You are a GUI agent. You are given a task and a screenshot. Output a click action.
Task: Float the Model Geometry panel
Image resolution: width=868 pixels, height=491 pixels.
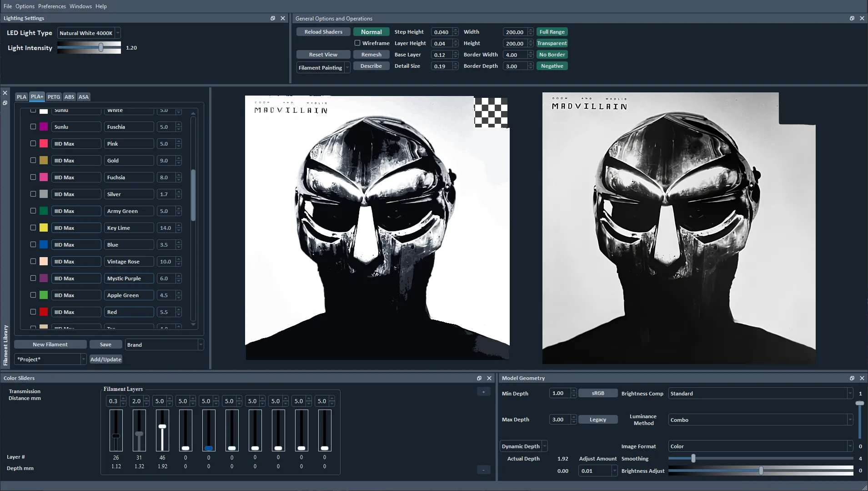tap(852, 378)
